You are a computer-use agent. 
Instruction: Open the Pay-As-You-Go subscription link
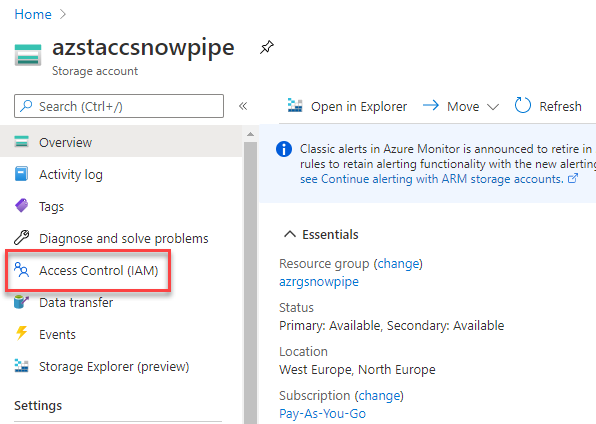322,414
